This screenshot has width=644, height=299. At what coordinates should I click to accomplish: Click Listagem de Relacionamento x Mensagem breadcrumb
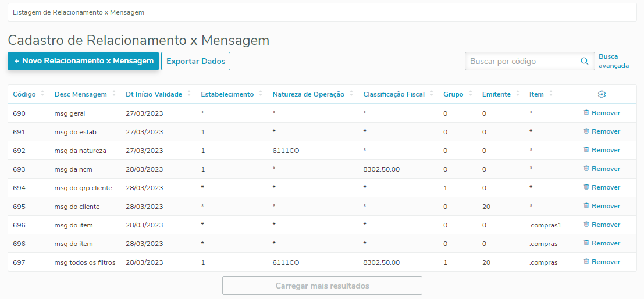79,12
